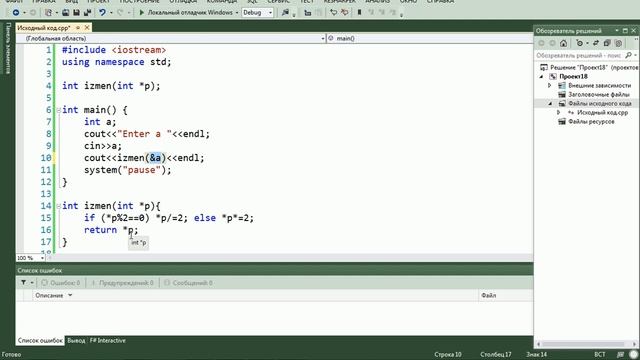The width and height of the screenshot is (640, 360).
Task: Click the Save All icon
Action: (x=87, y=13)
